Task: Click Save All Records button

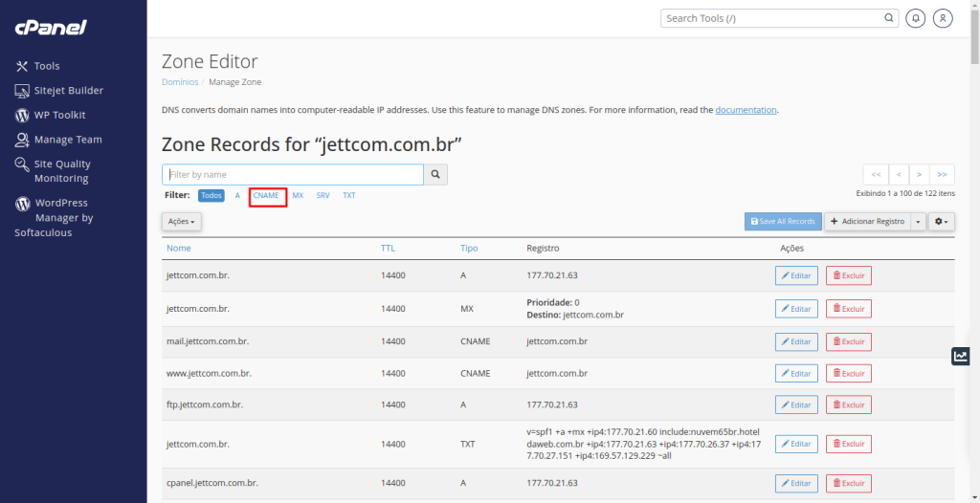Action: 783,222
